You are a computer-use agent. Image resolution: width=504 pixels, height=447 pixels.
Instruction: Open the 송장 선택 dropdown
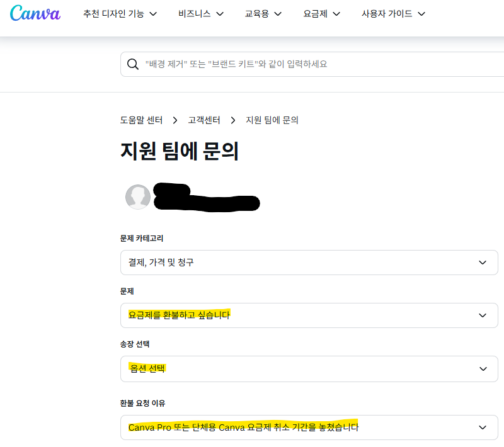pos(309,369)
